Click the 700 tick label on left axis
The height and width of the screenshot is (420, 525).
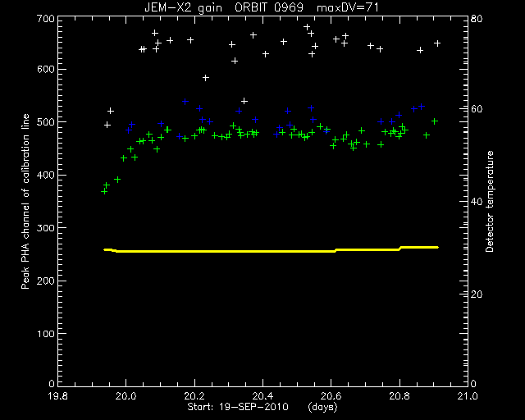click(x=46, y=19)
